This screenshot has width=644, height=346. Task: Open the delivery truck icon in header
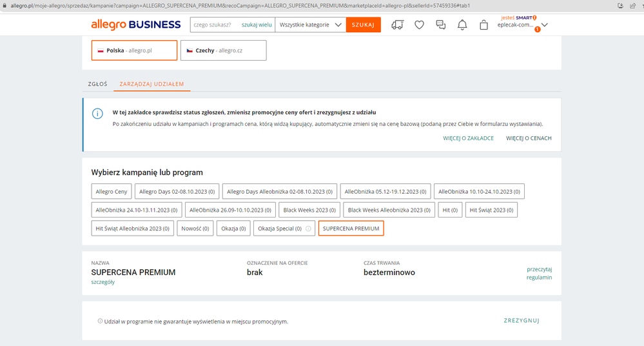pyautogui.click(x=397, y=25)
